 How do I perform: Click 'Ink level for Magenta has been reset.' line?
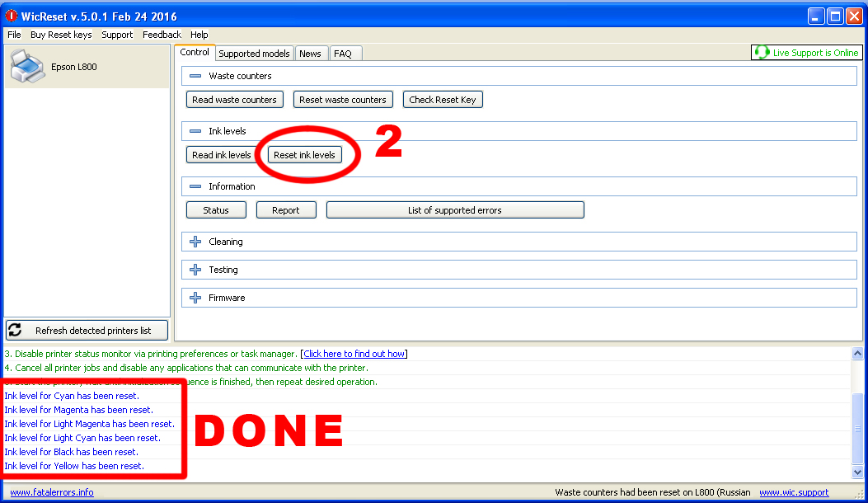(78, 410)
